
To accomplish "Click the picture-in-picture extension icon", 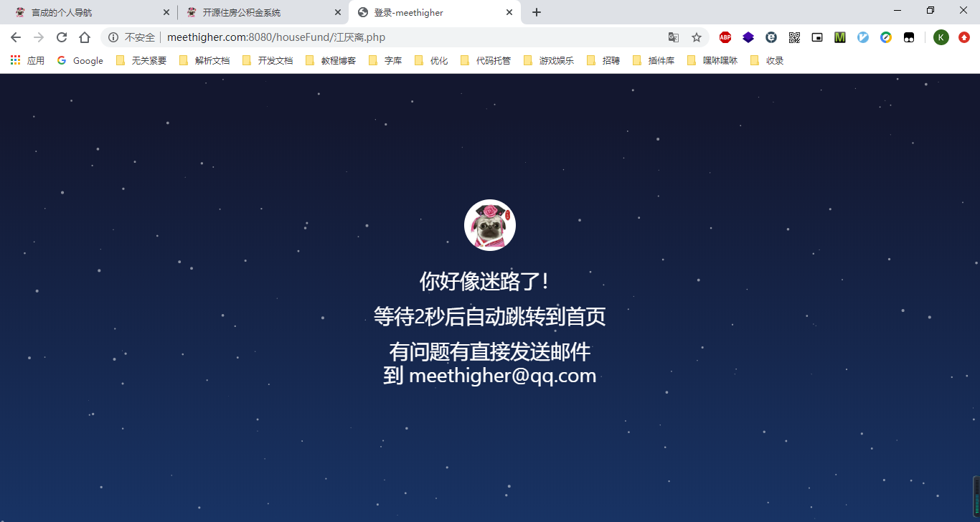I will [x=817, y=37].
